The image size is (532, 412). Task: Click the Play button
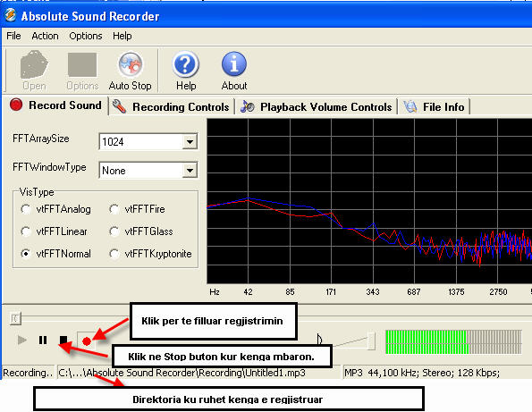click(22, 340)
